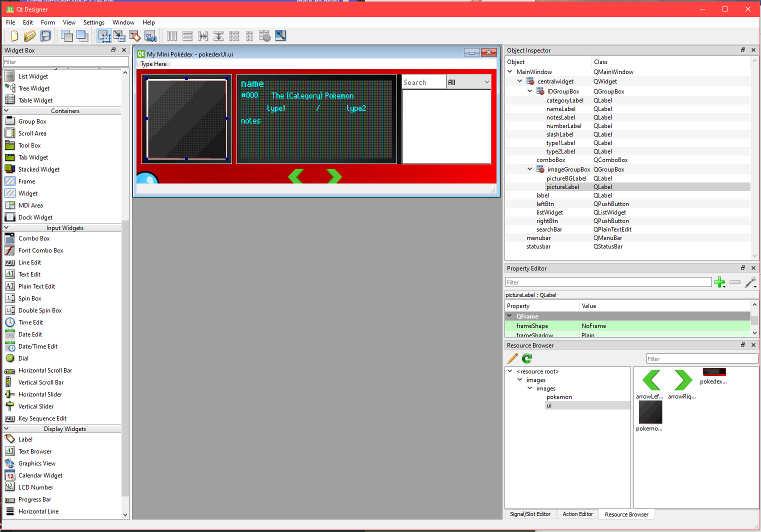Lay out widgets in a form layout

click(x=249, y=36)
